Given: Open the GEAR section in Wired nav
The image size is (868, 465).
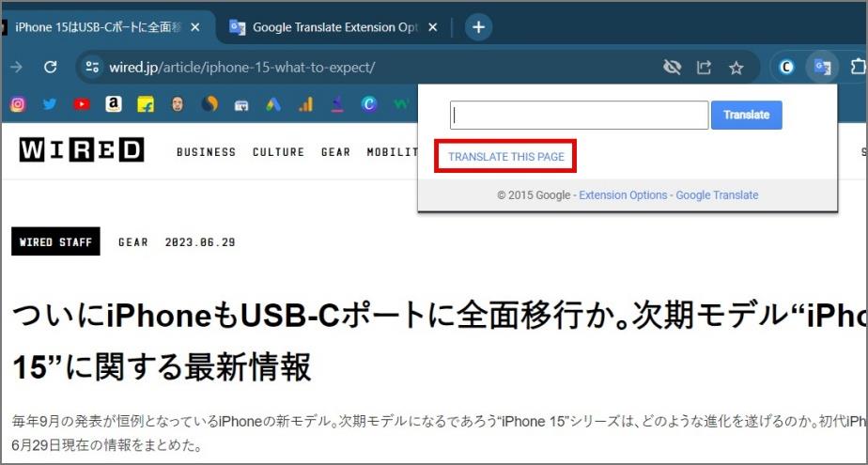Looking at the screenshot, I should coord(335,151).
